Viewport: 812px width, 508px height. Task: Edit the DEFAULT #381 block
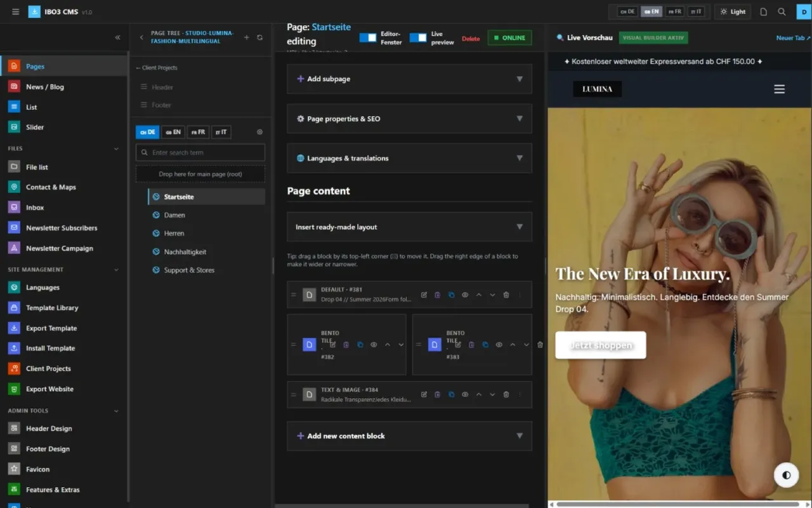(x=424, y=295)
